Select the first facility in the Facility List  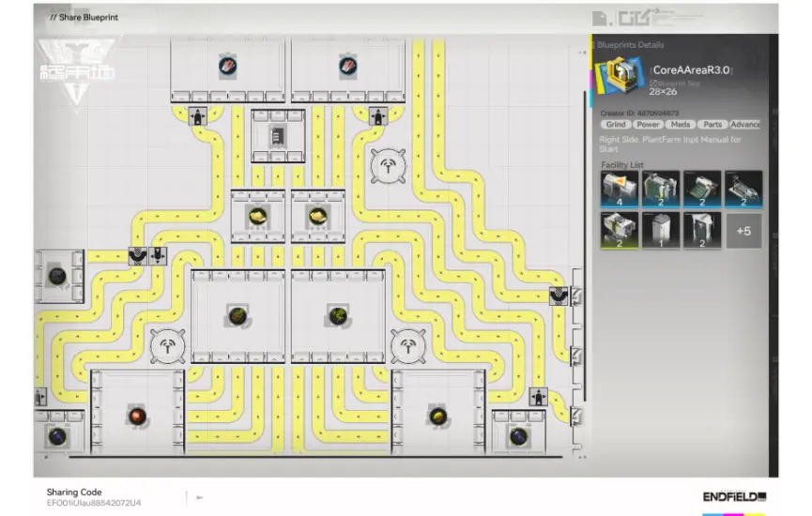coord(619,189)
